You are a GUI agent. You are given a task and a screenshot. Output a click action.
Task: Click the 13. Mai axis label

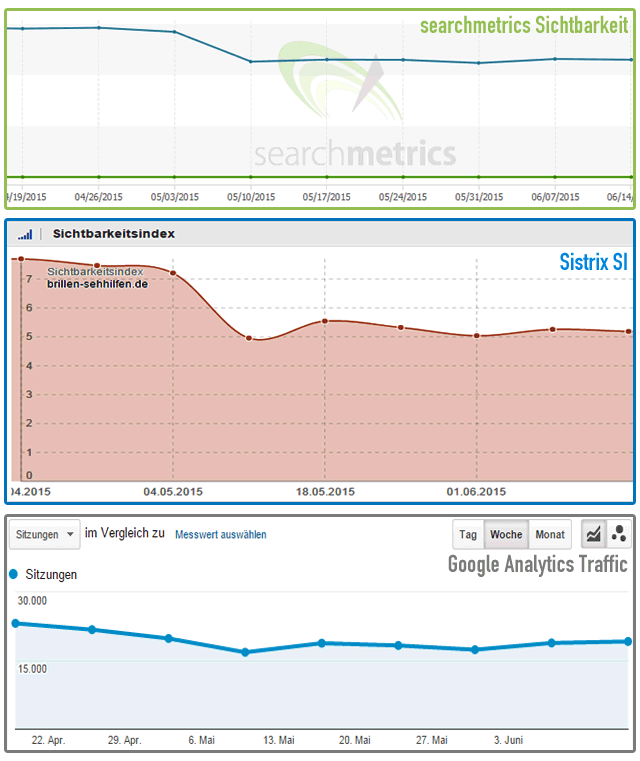(x=279, y=740)
